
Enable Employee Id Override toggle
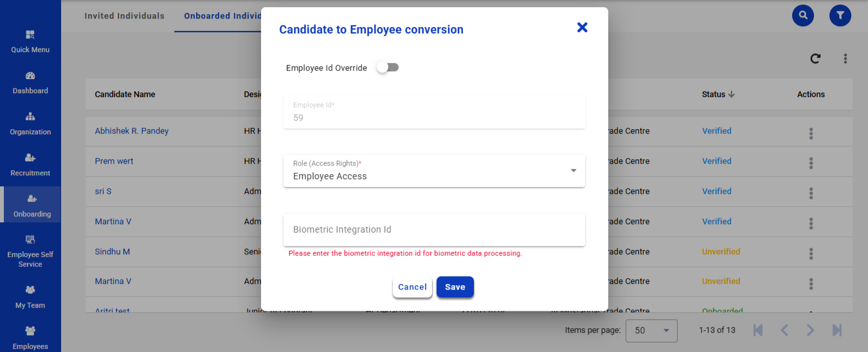point(388,67)
